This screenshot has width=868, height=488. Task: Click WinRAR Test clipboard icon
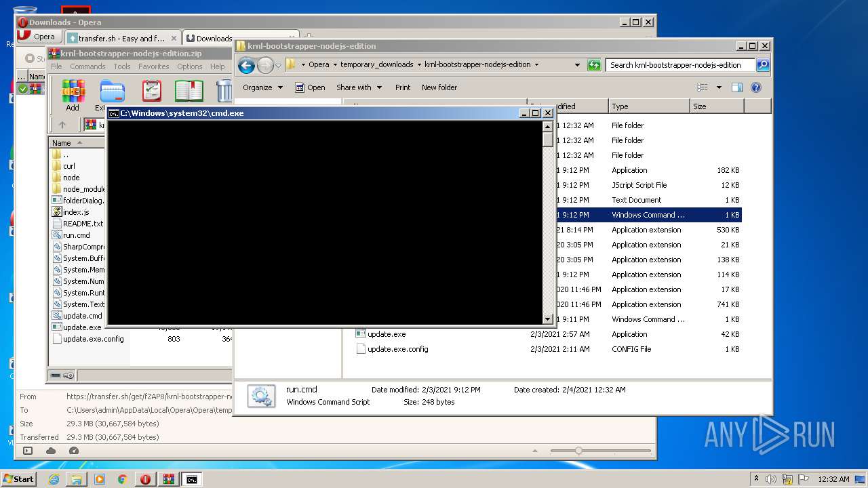point(151,91)
